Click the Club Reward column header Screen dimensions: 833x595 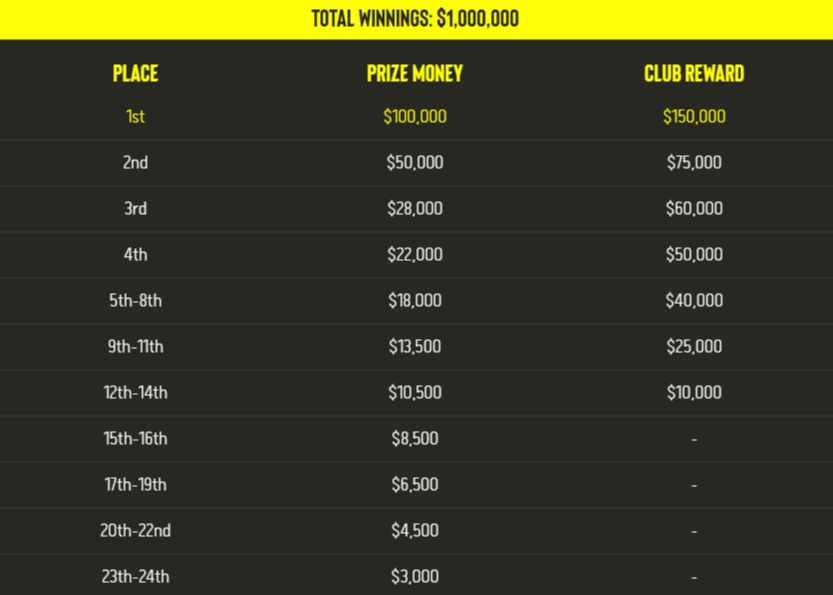point(694,73)
